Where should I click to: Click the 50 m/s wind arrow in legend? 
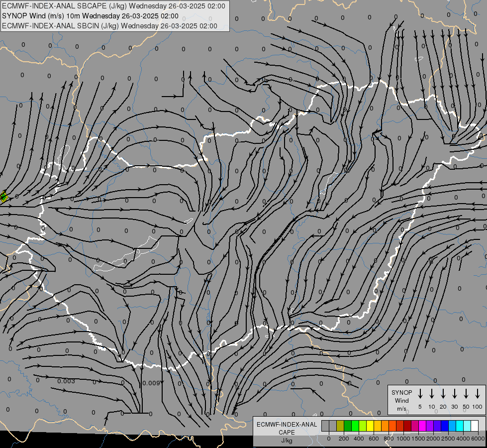[x=466, y=394]
